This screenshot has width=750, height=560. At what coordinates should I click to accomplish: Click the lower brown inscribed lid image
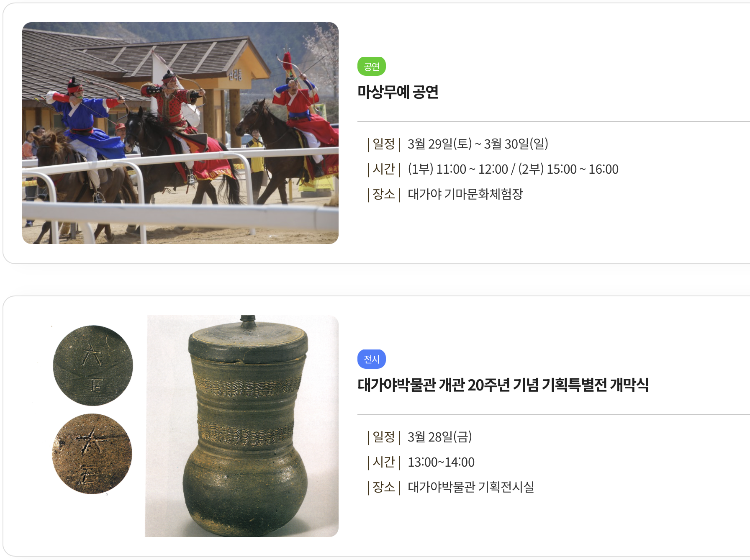click(x=92, y=454)
